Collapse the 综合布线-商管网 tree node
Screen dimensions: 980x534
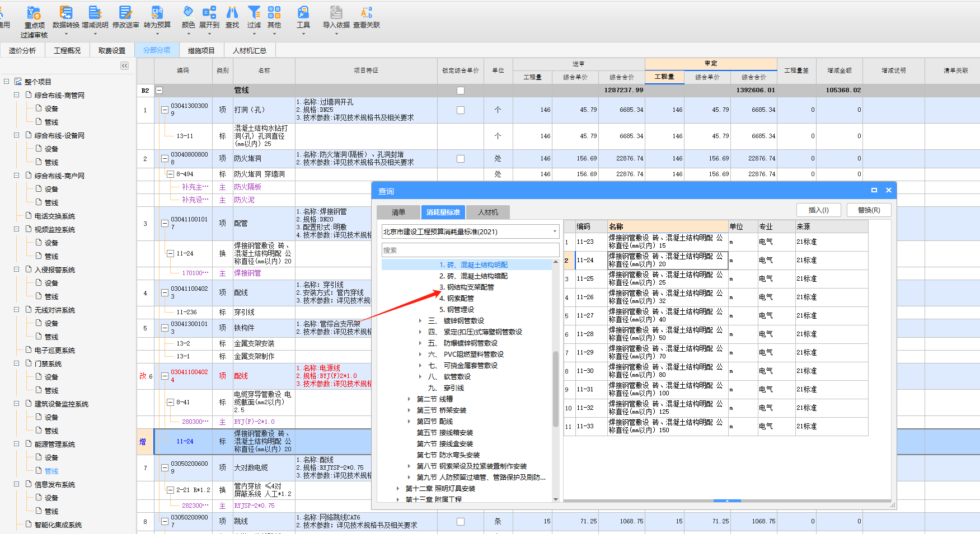point(17,95)
